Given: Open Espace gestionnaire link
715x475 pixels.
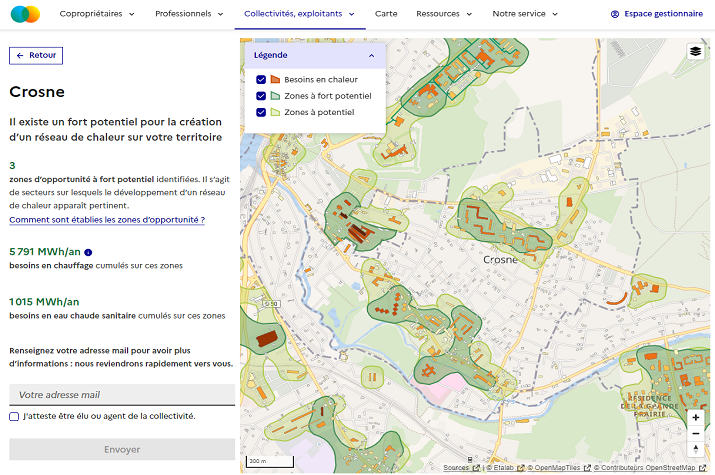Looking at the screenshot, I should [657, 14].
